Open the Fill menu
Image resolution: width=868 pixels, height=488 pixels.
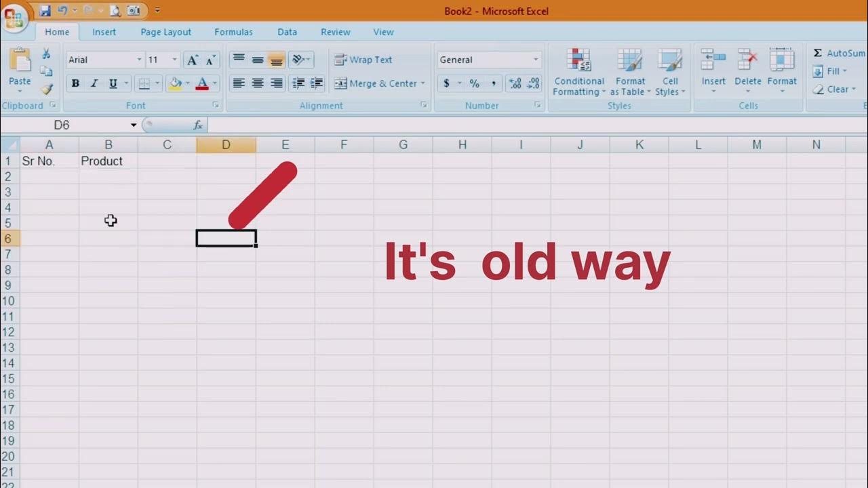(x=829, y=71)
